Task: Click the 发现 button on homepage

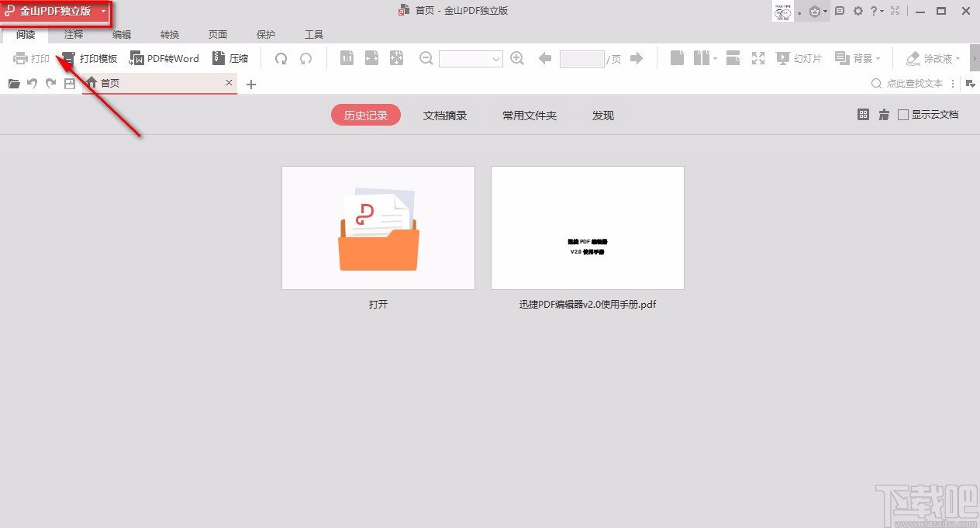Action: pyautogui.click(x=602, y=115)
